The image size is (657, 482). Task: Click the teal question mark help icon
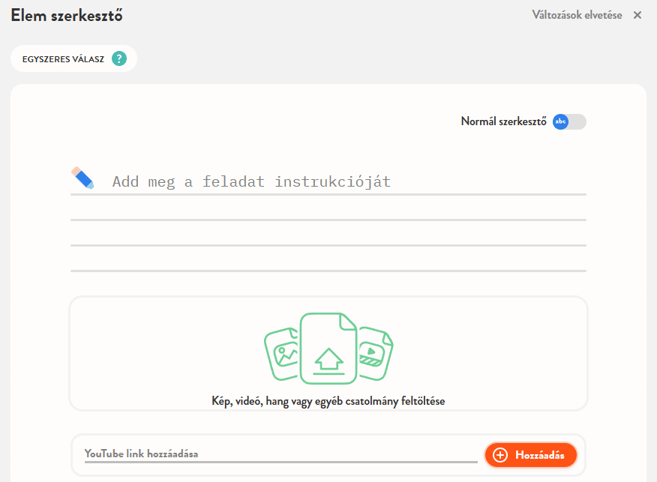coord(120,59)
